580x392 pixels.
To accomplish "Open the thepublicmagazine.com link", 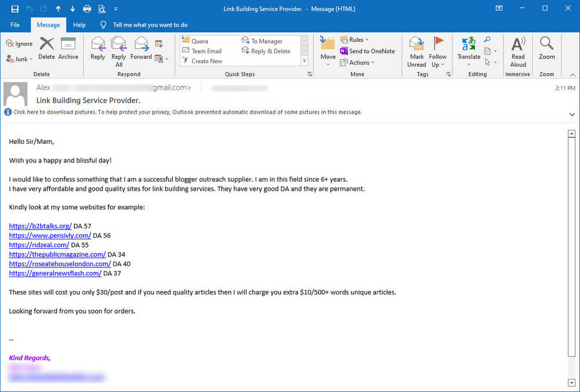I will click(57, 255).
